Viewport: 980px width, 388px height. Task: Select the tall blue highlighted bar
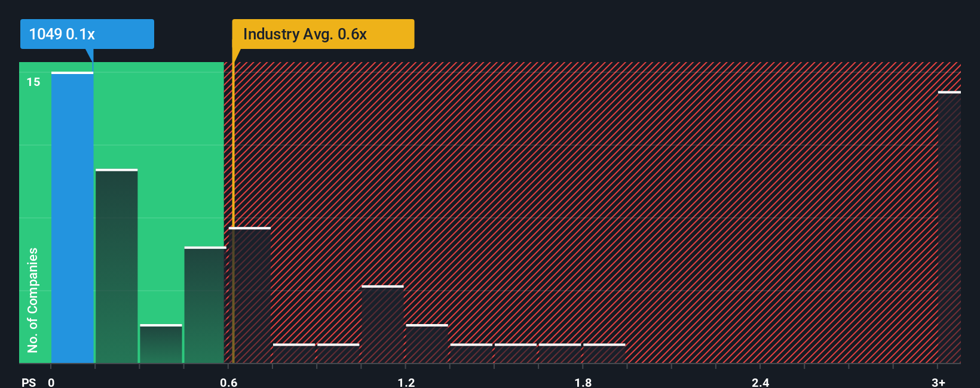pyautogui.click(x=72, y=218)
